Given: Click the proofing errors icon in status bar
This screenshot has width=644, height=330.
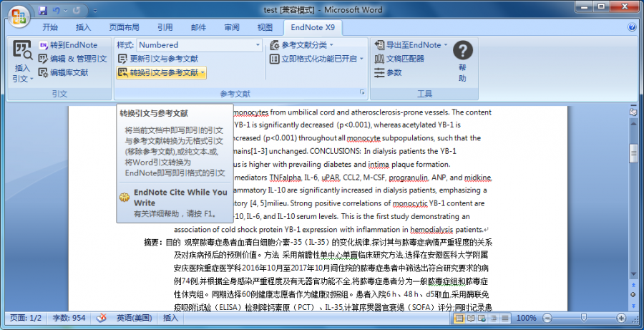Looking at the screenshot, I should [x=102, y=318].
